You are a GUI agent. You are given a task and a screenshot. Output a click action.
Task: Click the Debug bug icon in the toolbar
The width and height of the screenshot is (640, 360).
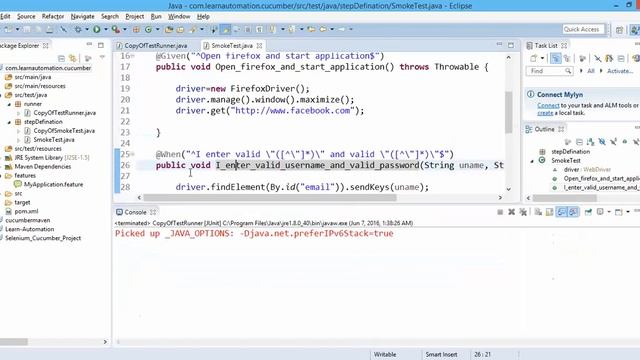78,29
